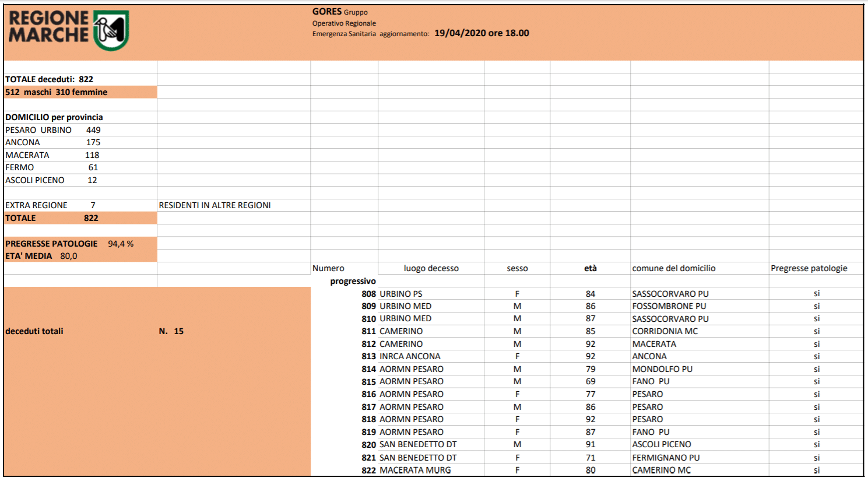Select the TOTALE deceduti: 822 cell
Screen dimensions: 868x481
point(50,79)
